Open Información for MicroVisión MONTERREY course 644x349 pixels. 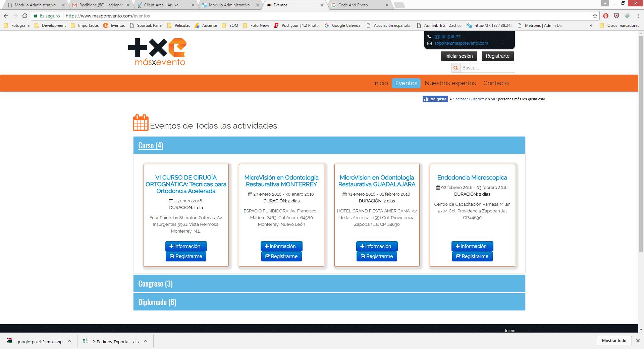[x=281, y=246]
